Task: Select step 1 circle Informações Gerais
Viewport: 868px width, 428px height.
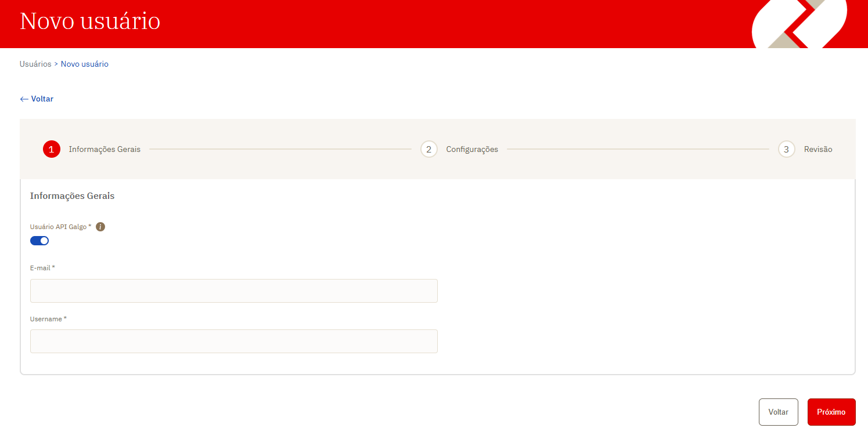Action: [52, 150]
